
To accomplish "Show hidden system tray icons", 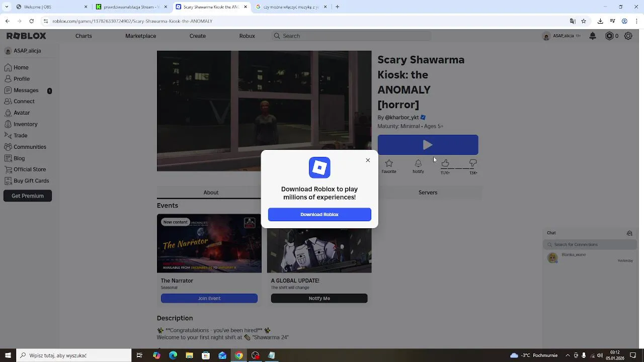I will pos(569,355).
